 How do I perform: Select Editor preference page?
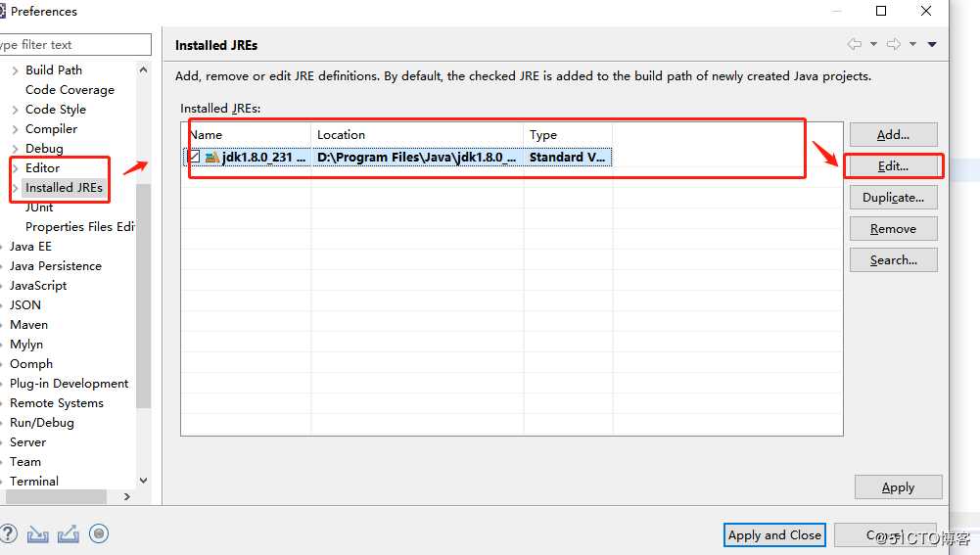click(x=42, y=167)
